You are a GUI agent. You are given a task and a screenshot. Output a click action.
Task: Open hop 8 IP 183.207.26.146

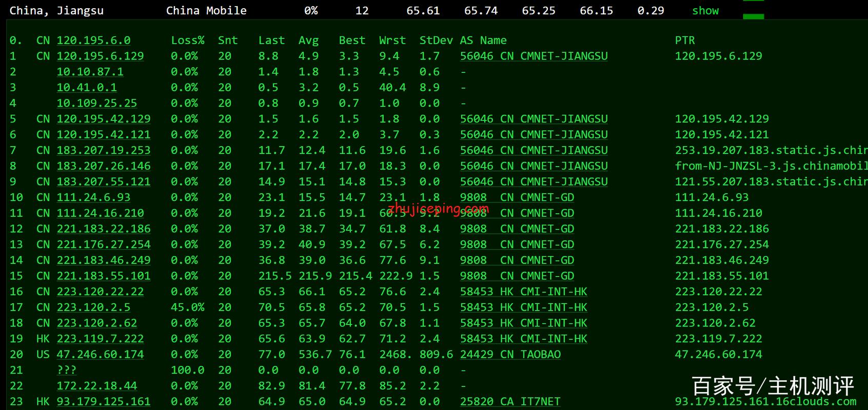104,166
